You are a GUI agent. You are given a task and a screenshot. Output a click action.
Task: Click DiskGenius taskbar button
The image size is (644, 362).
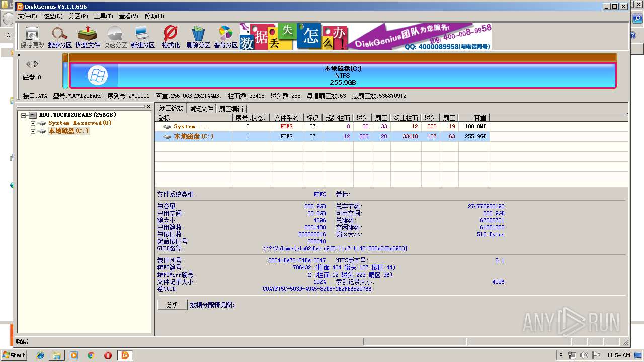[x=125, y=355]
